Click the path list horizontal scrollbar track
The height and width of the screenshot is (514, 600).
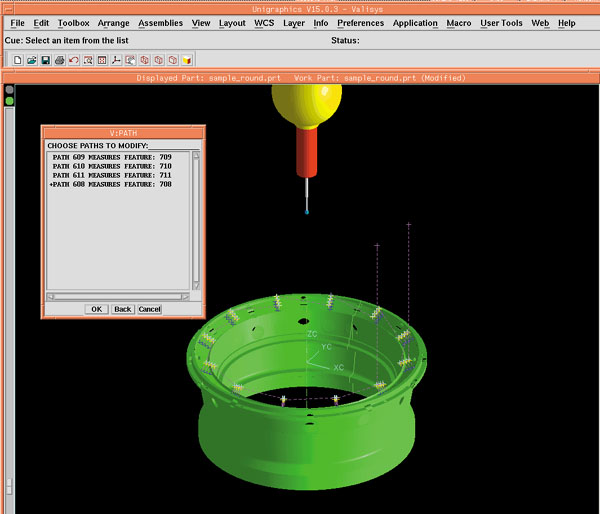click(x=118, y=297)
